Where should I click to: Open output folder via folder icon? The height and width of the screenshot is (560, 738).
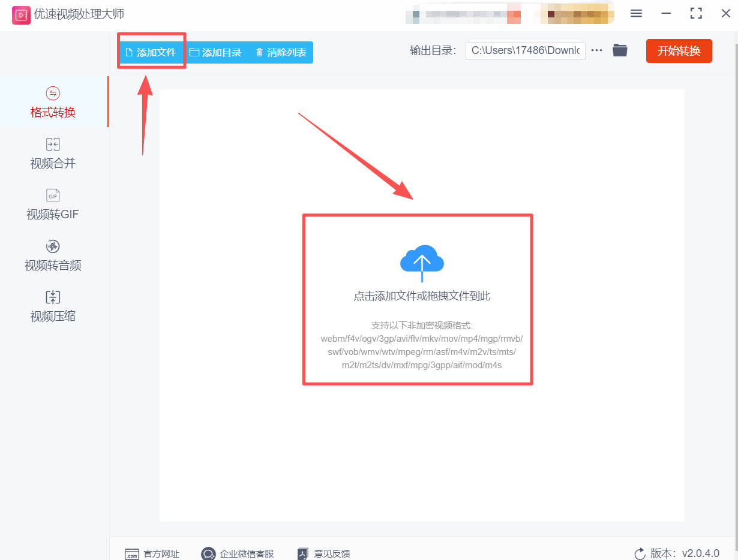(620, 50)
